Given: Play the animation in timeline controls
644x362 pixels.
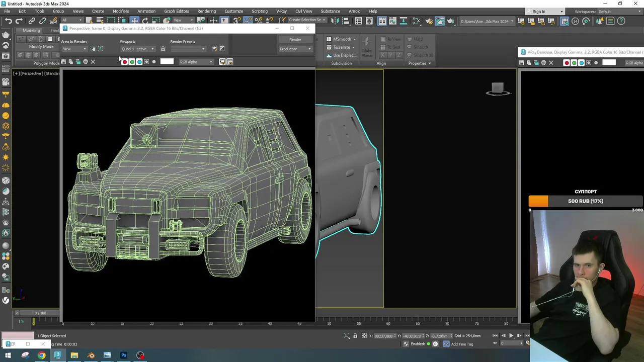Looking at the screenshot, I should 511,336.
